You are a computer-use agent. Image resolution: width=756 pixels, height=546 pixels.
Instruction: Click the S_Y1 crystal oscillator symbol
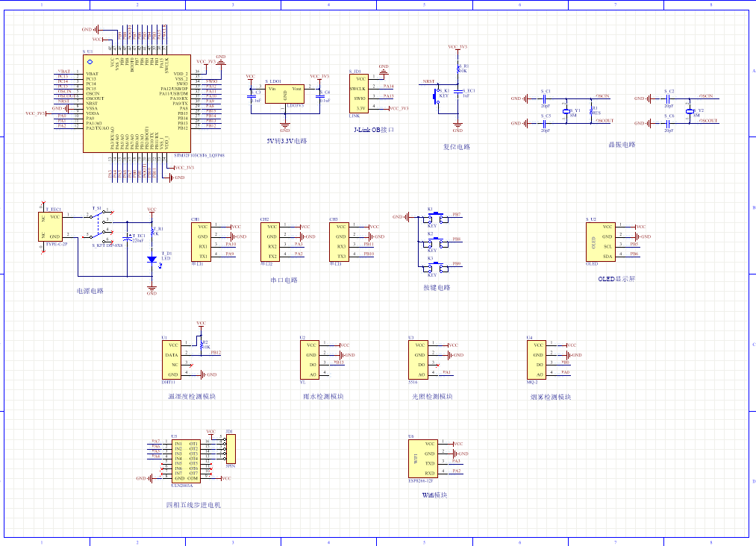pos(566,110)
